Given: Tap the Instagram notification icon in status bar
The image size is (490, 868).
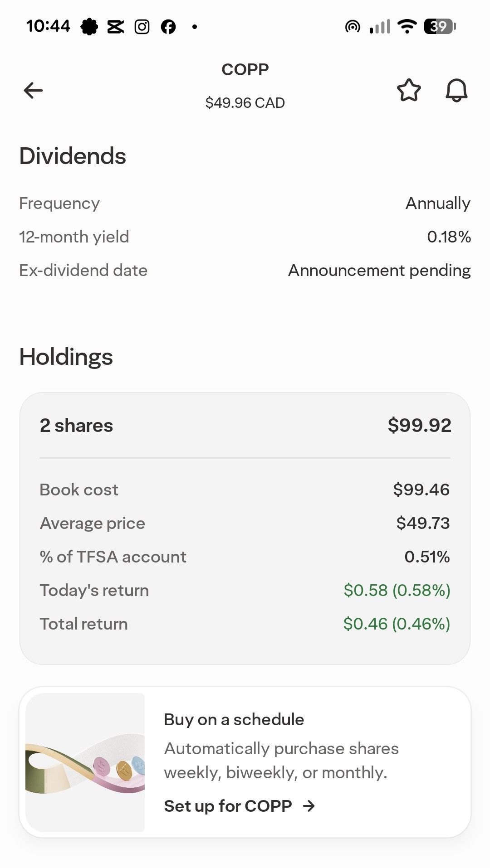Looking at the screenshot, I should 142,27.
